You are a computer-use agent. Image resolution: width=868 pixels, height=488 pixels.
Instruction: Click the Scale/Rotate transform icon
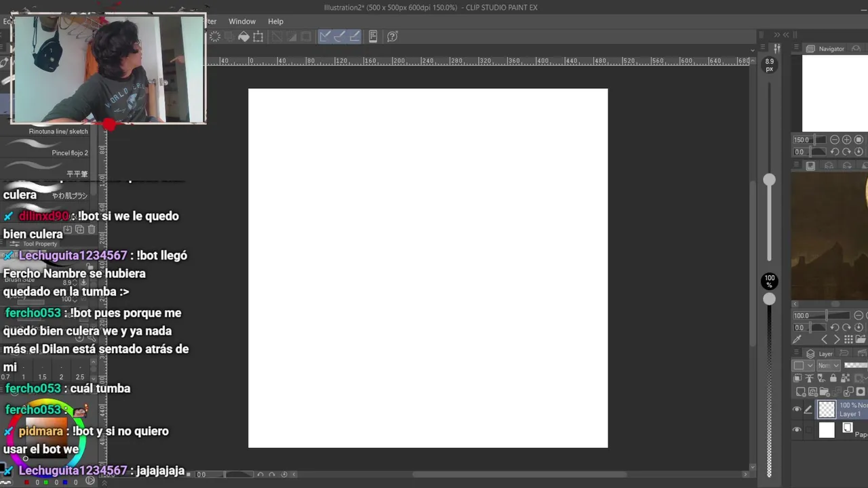point(258,37)
